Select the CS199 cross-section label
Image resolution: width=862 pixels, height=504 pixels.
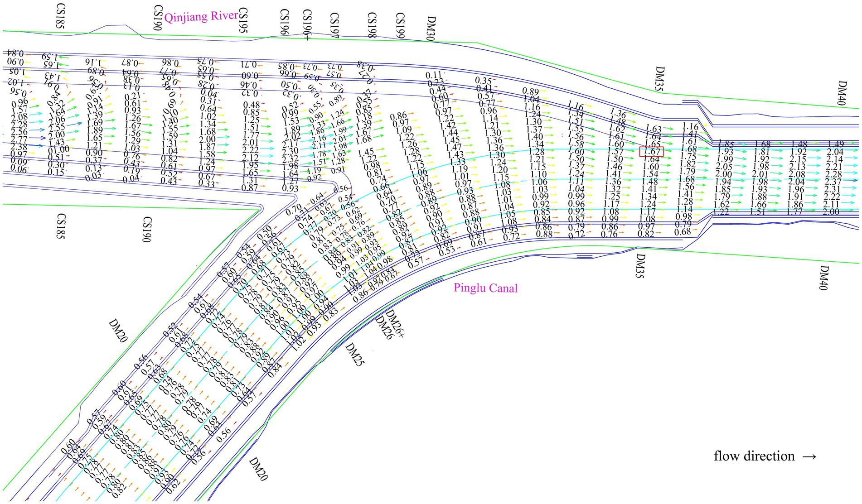coord(400,26)
